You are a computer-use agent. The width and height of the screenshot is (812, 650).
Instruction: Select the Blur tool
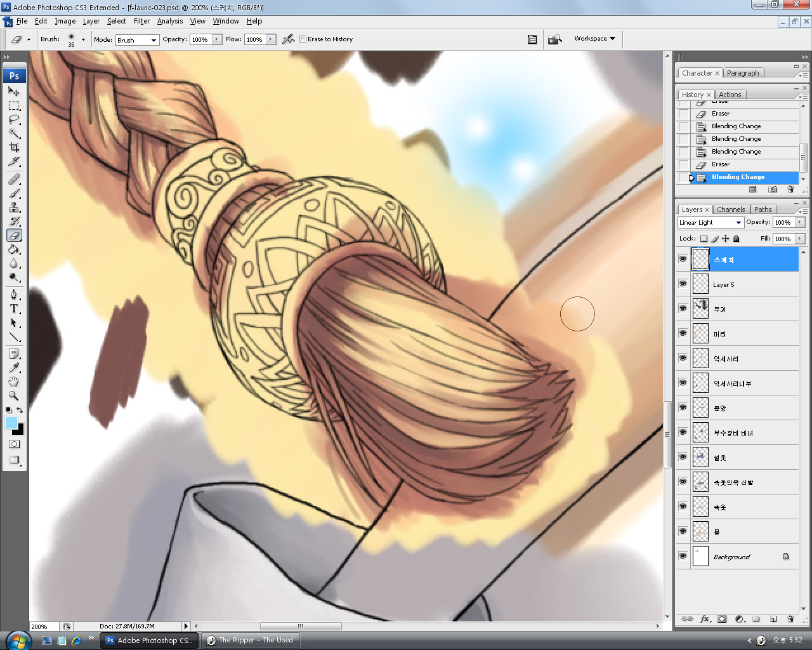pos(14,263)
